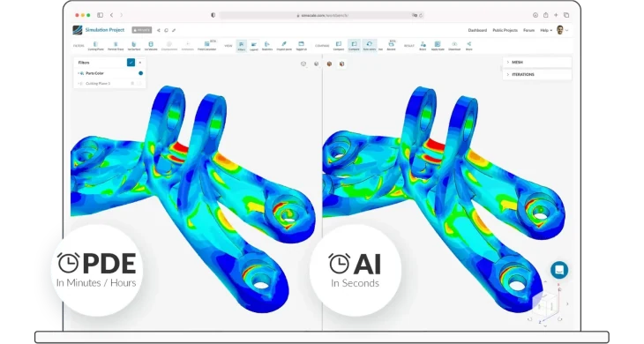Close the Filters panel with the X
Image resolution: width=644 pixels, height=344 pixels.
coord(140,63)
